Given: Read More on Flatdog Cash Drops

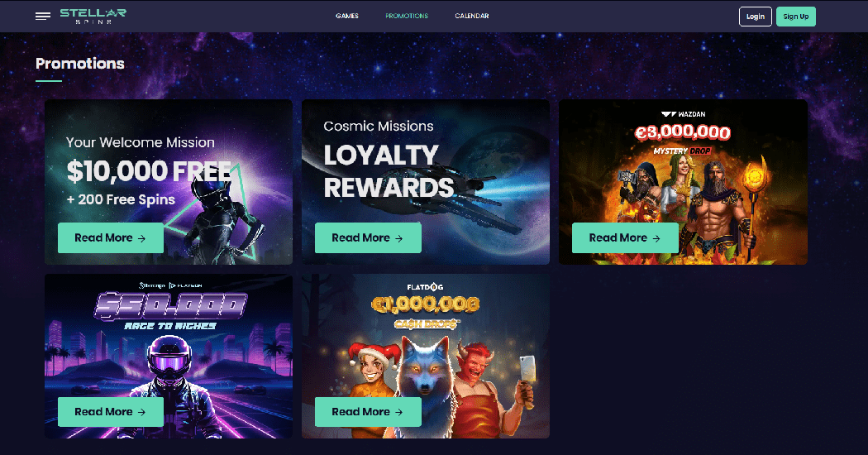Looking at the screenshot, I should (x=368, y=412).
